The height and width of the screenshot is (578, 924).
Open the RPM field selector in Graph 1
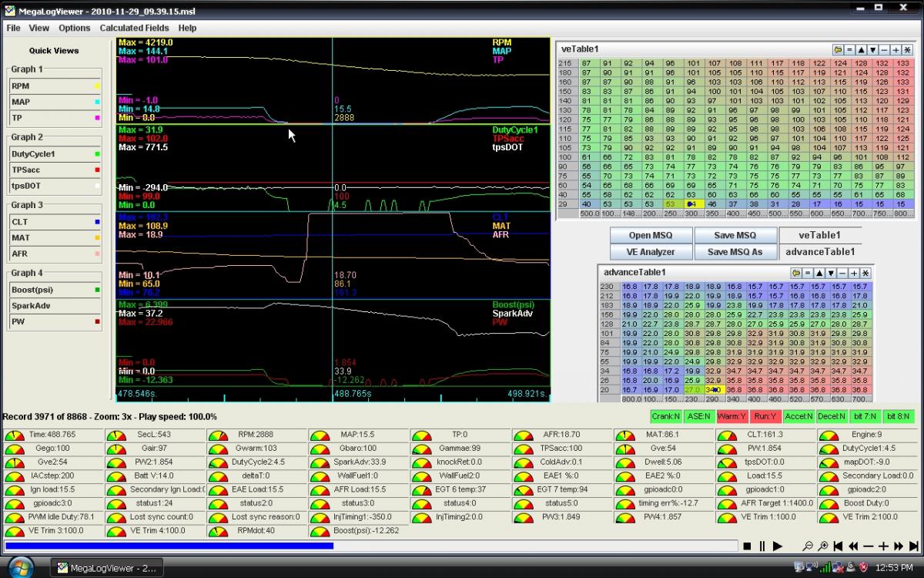click(x=55, y=86)
